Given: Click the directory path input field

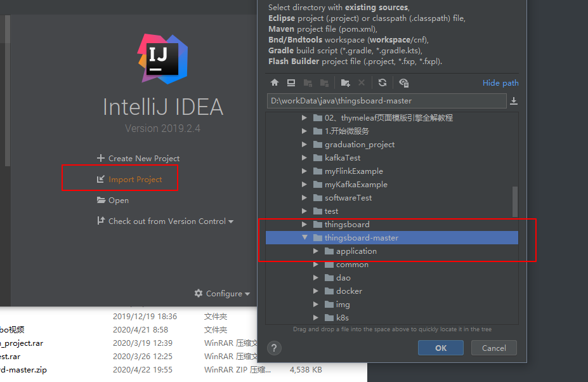Looking at the screenshot, I should pos(387,101).
